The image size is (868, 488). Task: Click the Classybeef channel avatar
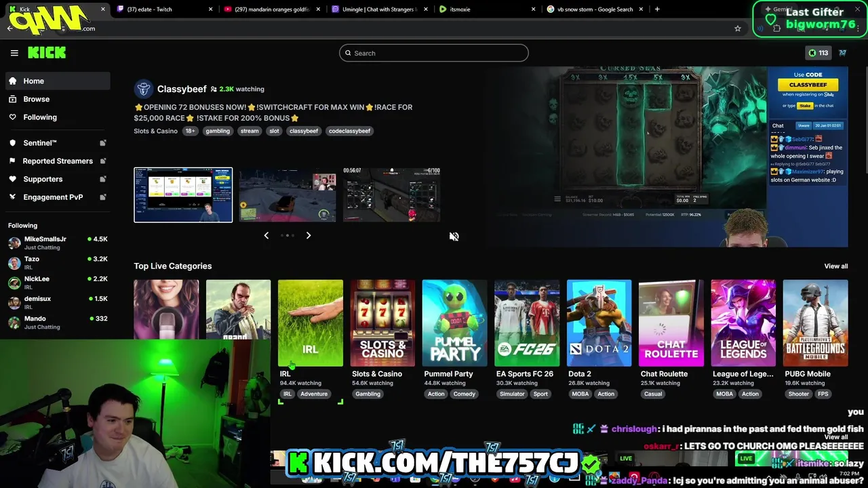click(143, 89)
